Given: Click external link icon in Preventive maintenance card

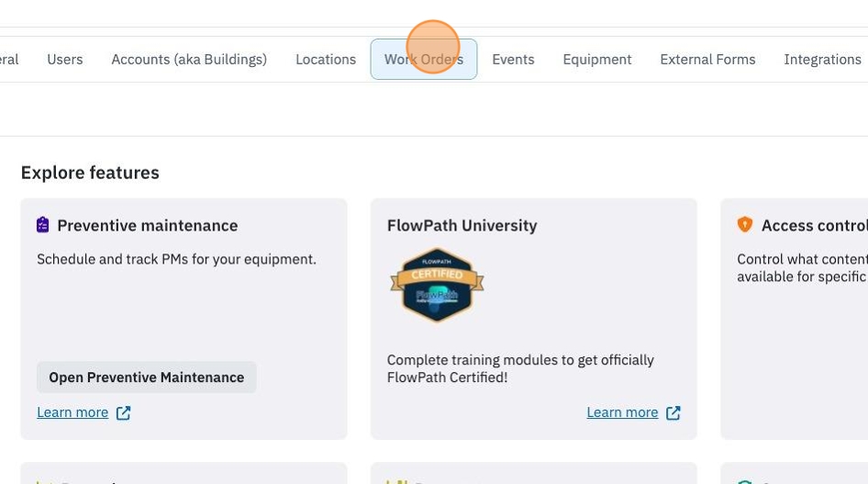Looking at the screenshot, I should 124,413.
